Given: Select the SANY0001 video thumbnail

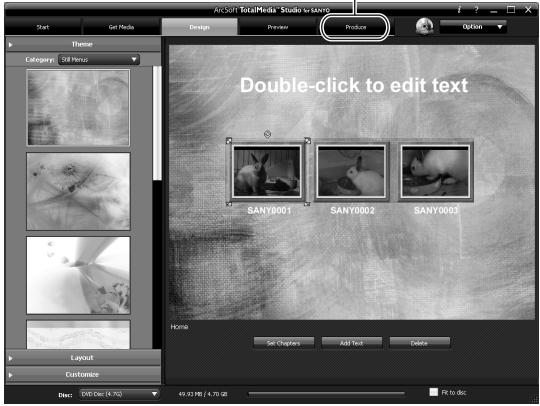Looking at the screenshot, I should click(267, 171).
